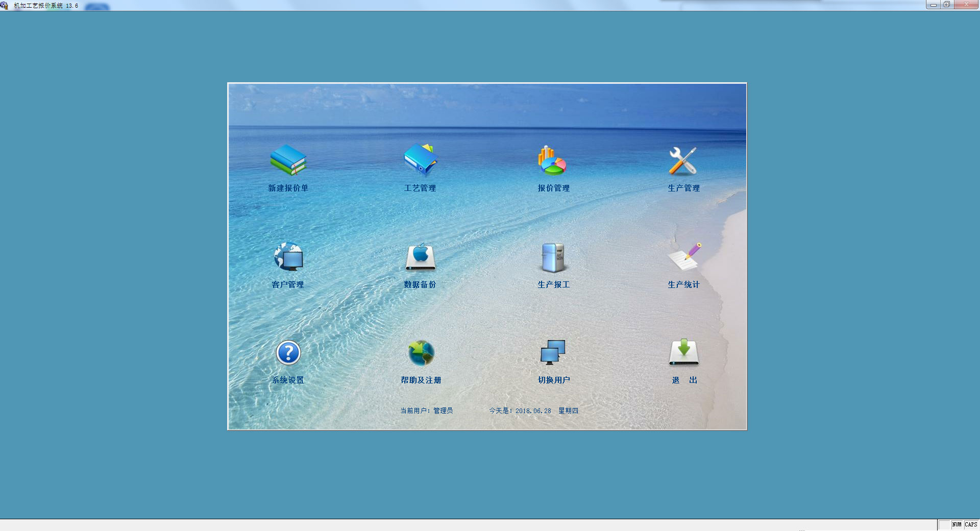The image size is (980, 531).
Task: Click the 数据备份 text label
Action: click(420, 284)
